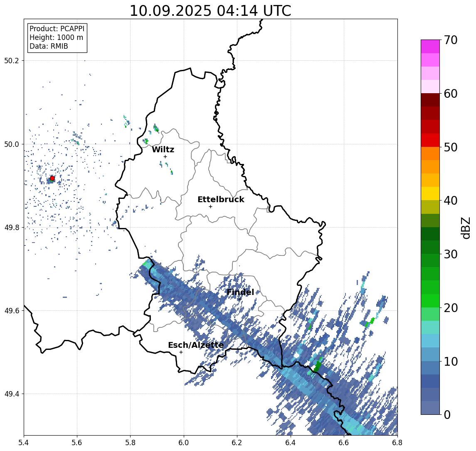Screen dimensions: 476x451
Task: Click the colorbar label 70
Action: click(451, 40)
